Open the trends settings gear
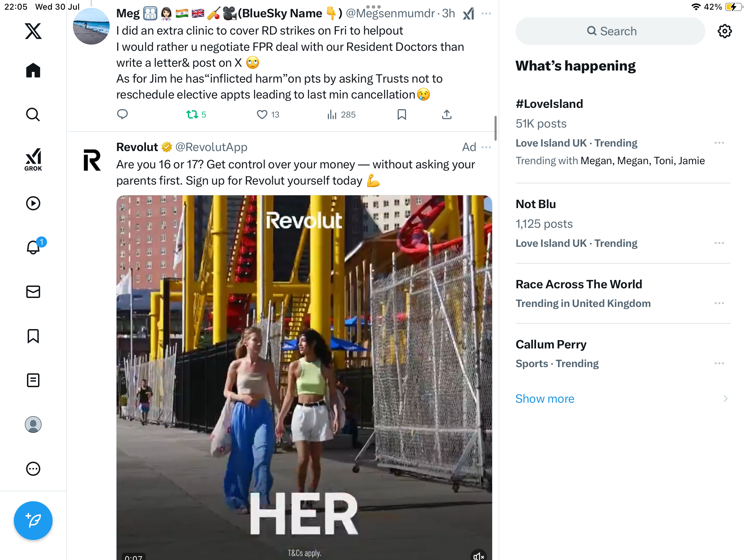This screenshot has width=747, height=560. [x=725, y=31]
